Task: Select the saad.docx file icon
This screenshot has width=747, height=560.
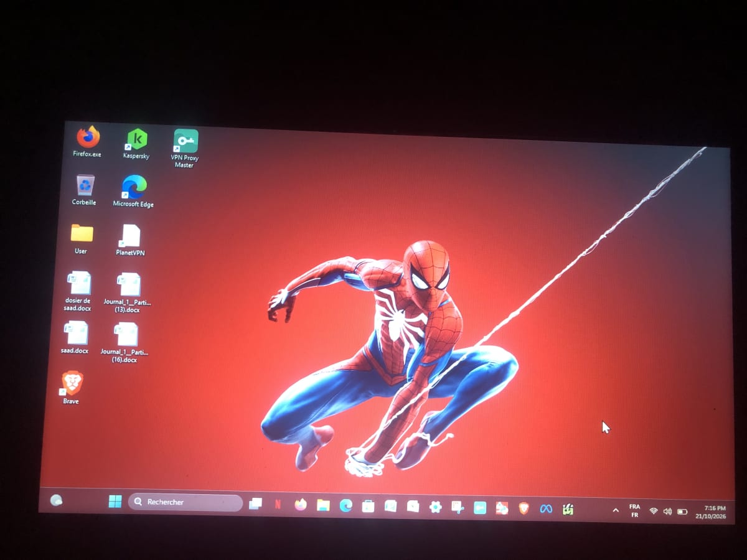Action: (77, 337)
